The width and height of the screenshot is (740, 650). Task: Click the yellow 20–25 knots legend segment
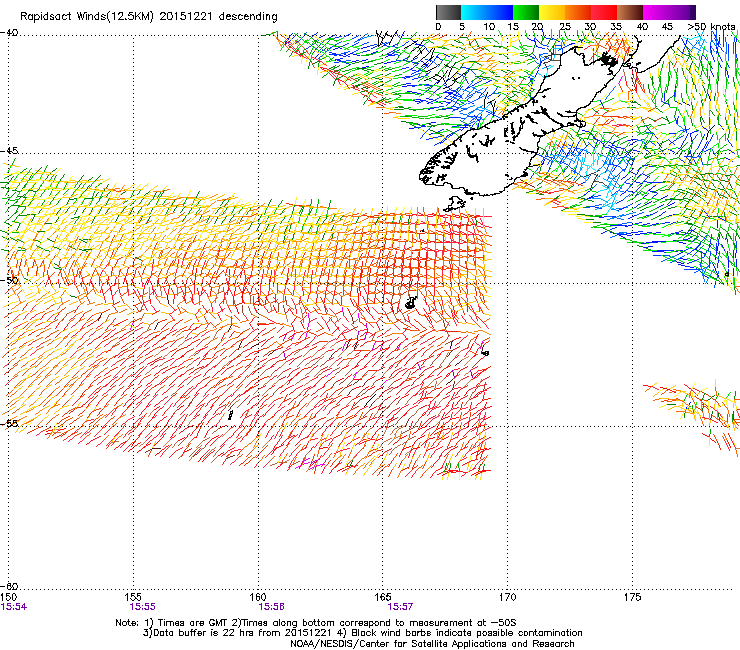pyautogui.click(x=552, y=12)
